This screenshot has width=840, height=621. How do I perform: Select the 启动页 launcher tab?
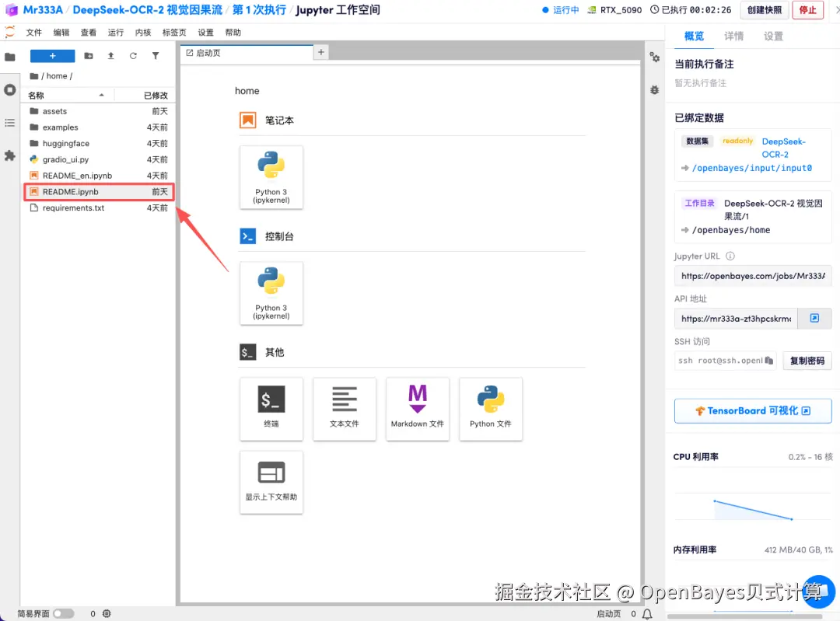click(x=247, y=53)
